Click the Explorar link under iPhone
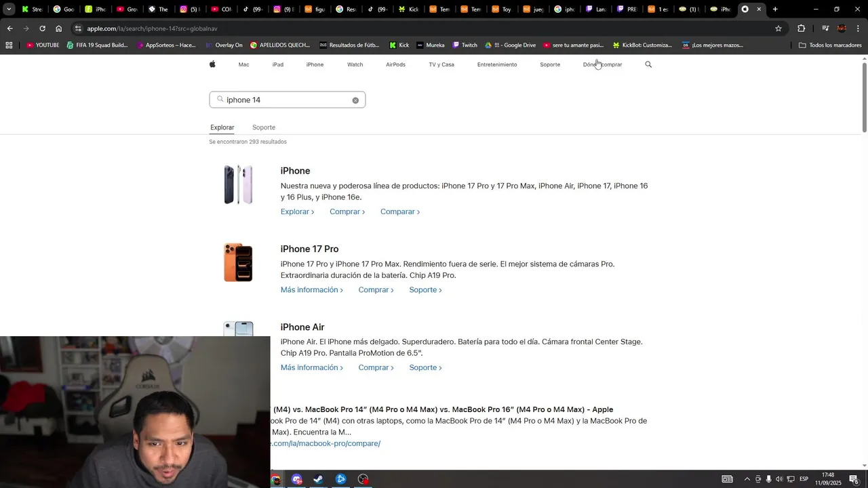 [298, 211]
